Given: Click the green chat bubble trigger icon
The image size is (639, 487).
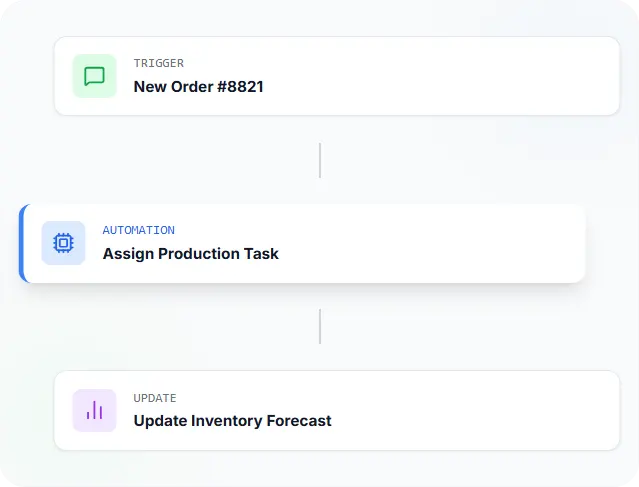Looking at the screenshot, I should pyautogui.click(x=94, y=77).
